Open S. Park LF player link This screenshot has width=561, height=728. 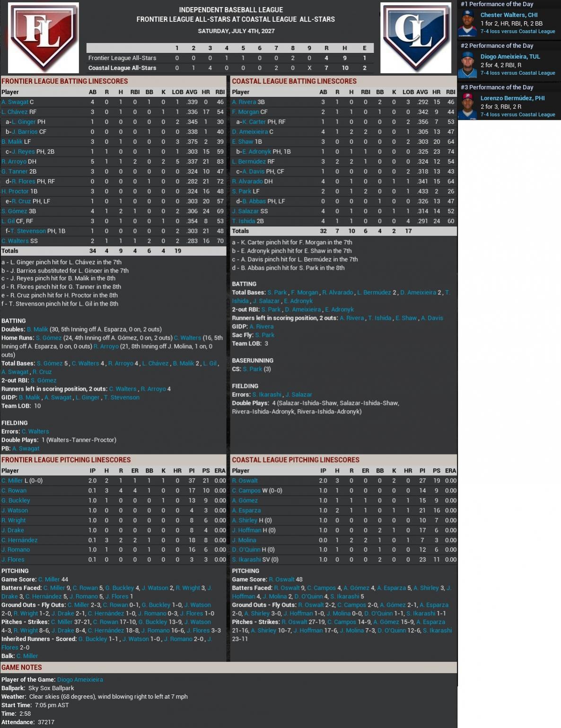pyautogui.click(x=242, y=192)
